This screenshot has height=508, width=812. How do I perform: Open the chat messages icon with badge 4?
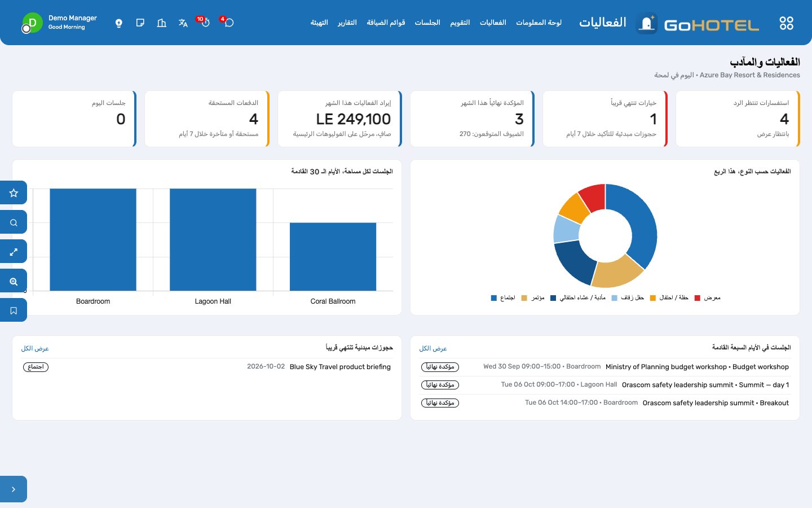(228, 23)
